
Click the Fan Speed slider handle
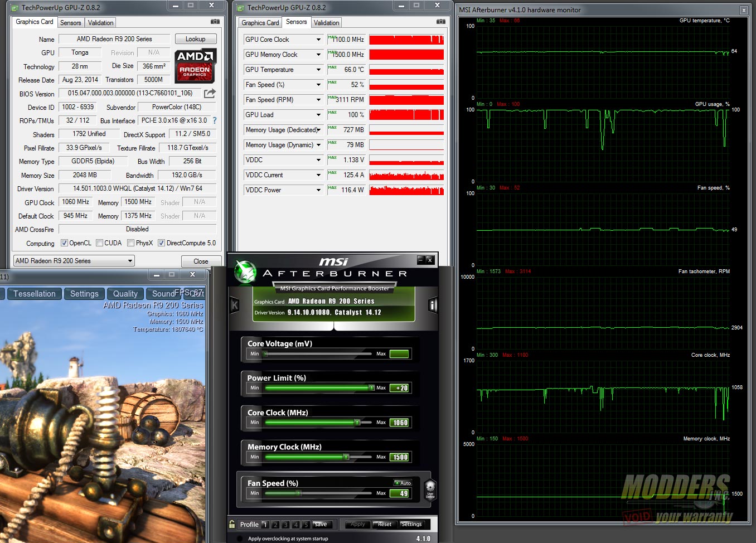[x=299, y=493]
